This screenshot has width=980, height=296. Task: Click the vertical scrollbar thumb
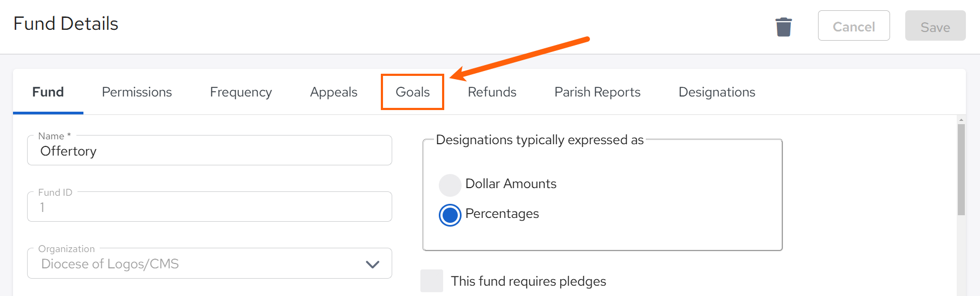coord(961,168)
